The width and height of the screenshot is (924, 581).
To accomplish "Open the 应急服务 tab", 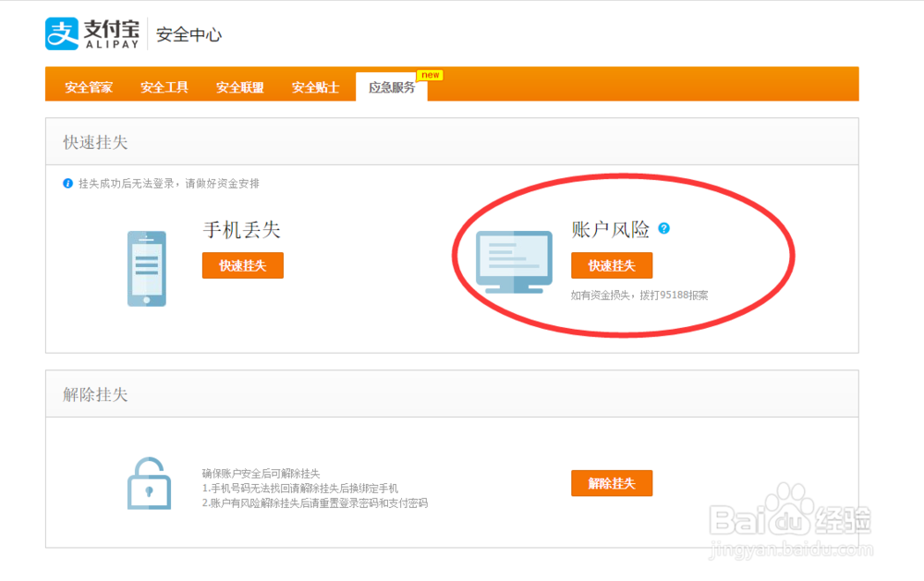I will (x=391, y=88).
